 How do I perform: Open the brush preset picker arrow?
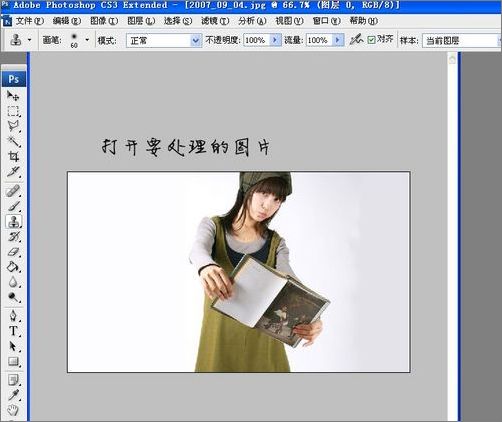click(x=87, y=40)
